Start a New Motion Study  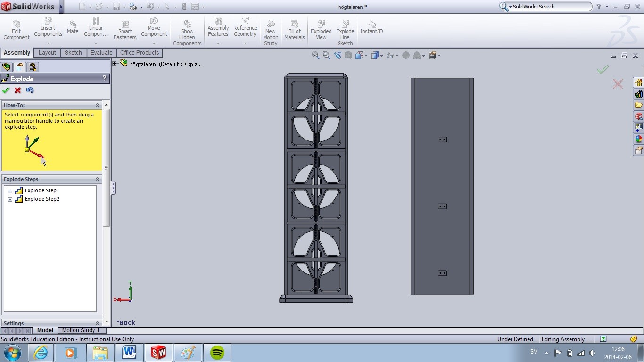point(271,33)
